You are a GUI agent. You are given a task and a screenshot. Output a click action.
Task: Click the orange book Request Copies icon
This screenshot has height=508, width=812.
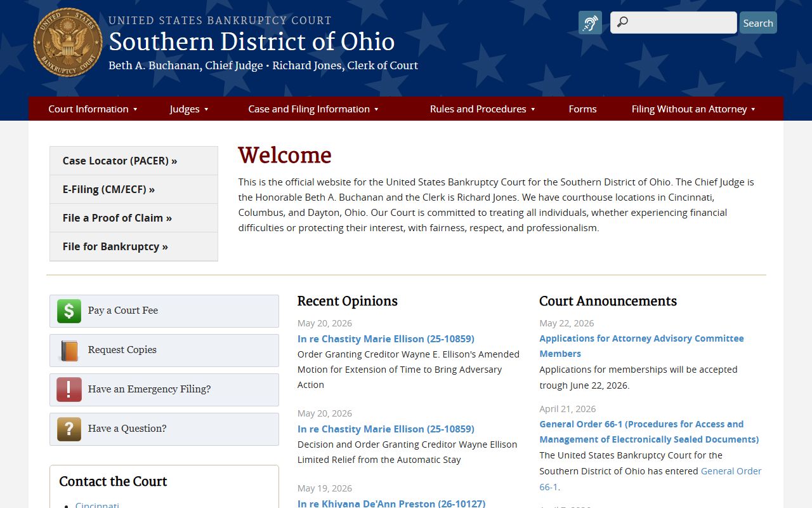69,351
